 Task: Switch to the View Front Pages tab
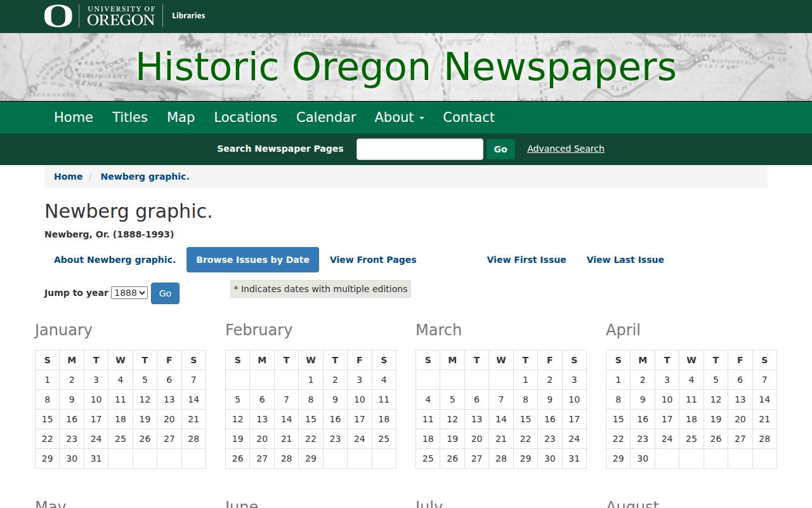point(373,260)
